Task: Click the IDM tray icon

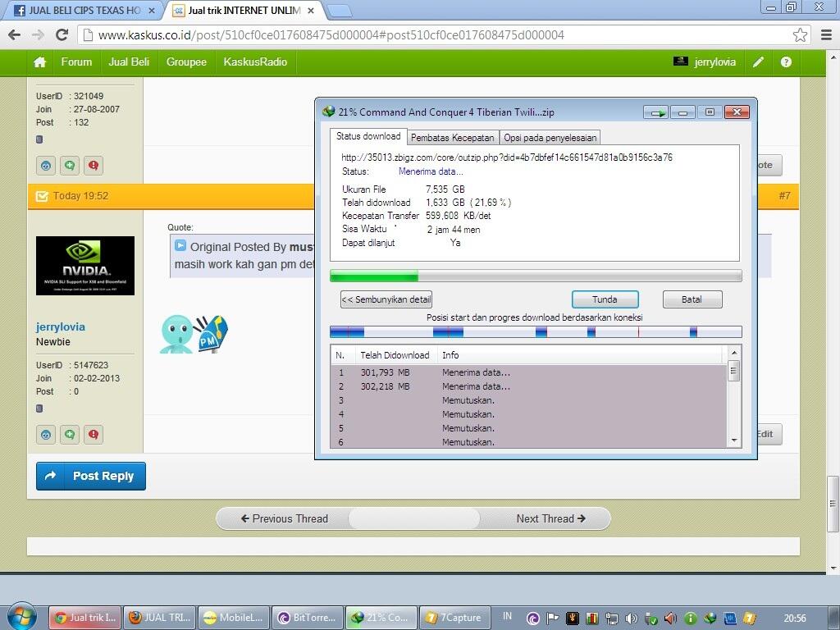Action: [710, 619]
